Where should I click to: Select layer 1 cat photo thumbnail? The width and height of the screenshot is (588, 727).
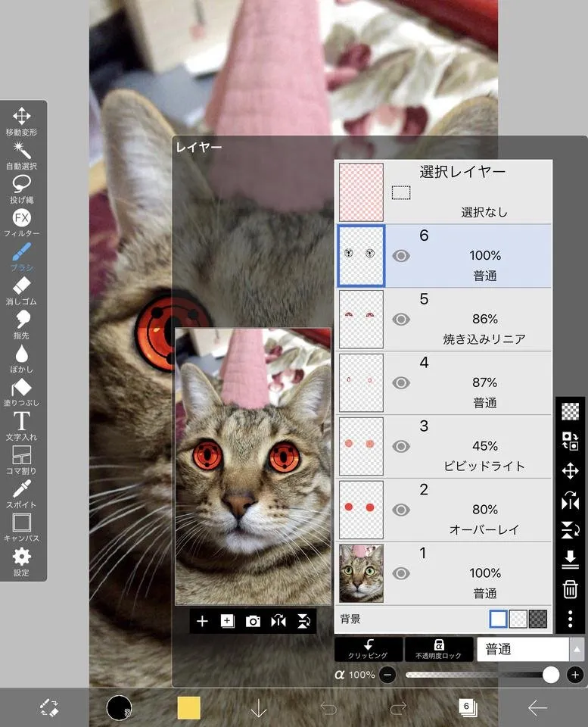(x=361, y=573)
